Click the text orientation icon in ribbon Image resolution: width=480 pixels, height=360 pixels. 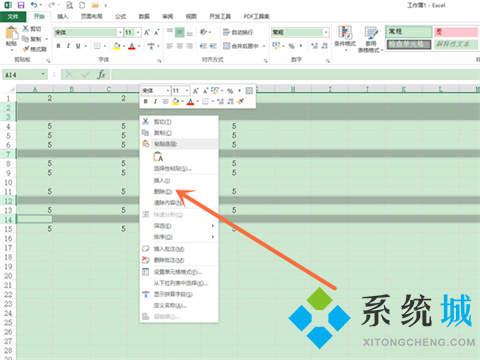pyautogui.click(x=203, y=32)
